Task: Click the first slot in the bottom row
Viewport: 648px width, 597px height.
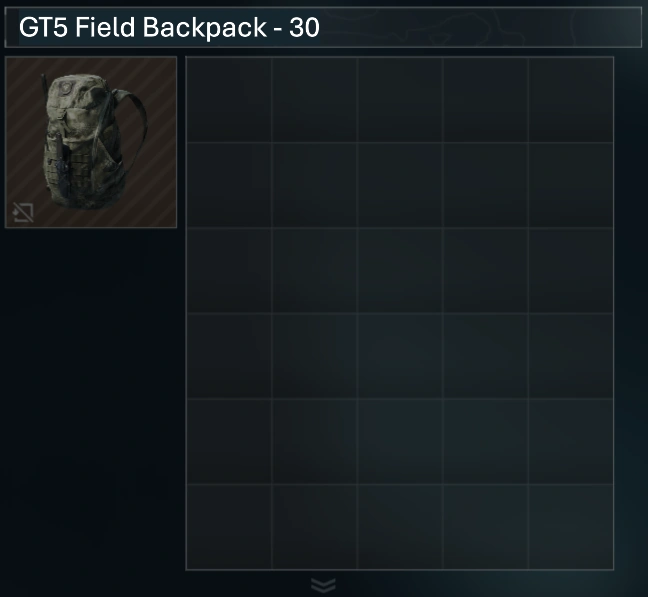Action: tap(229, 526)
